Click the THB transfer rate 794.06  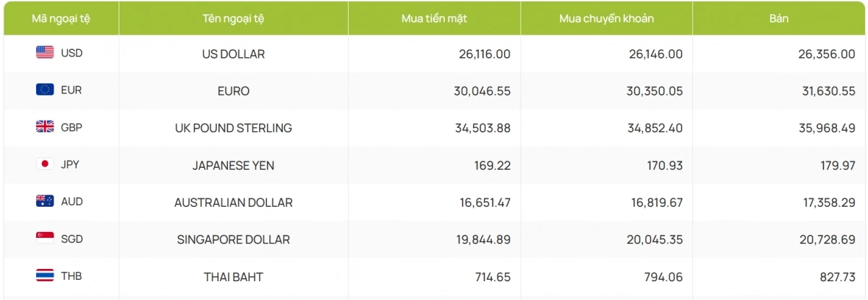coord(660,277)
